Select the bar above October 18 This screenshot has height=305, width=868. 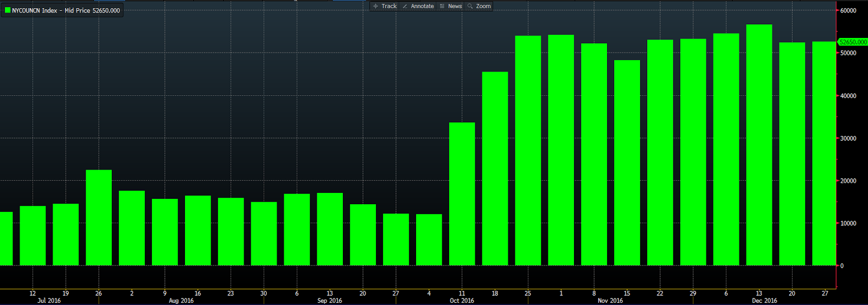pos(495,168)
